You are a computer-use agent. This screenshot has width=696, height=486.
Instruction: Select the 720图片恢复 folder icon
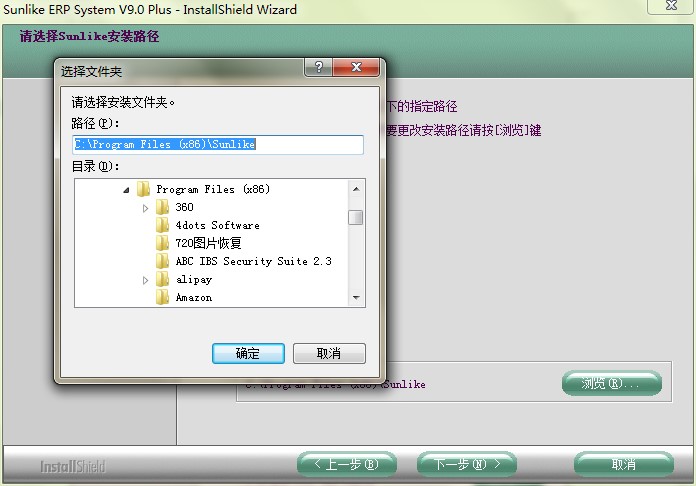[x=162, y=243]
